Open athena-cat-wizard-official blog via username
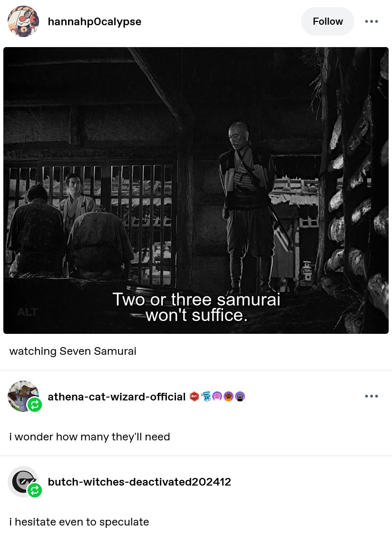Screen dimensions: 392x545 (117, 397)
